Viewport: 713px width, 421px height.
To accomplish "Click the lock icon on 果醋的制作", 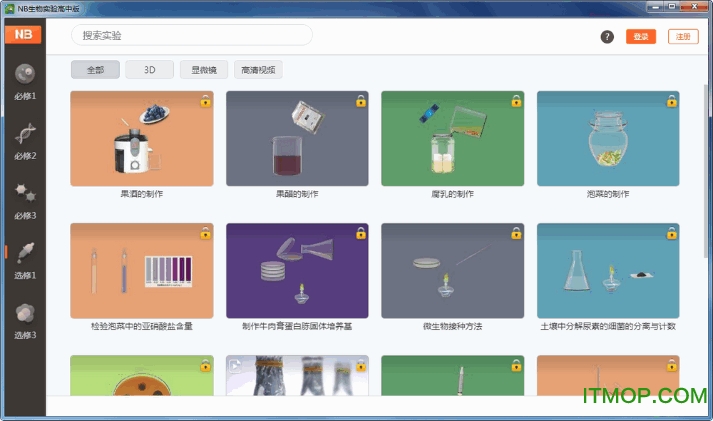I will (361, 101).
